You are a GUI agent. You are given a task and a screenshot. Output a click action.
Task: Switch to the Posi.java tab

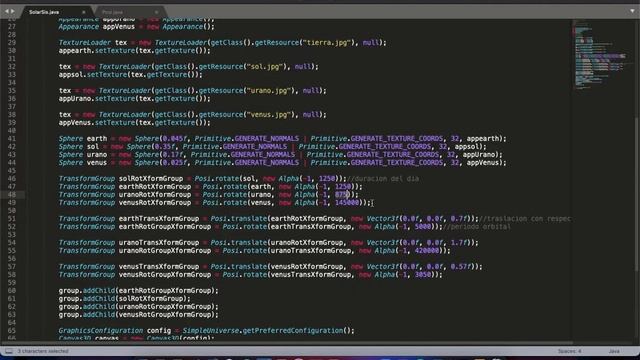112,12
